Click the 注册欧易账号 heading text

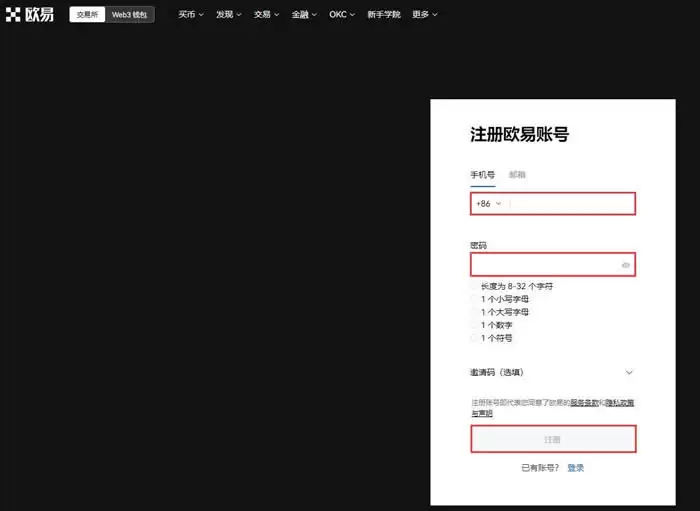pos(520,134)
